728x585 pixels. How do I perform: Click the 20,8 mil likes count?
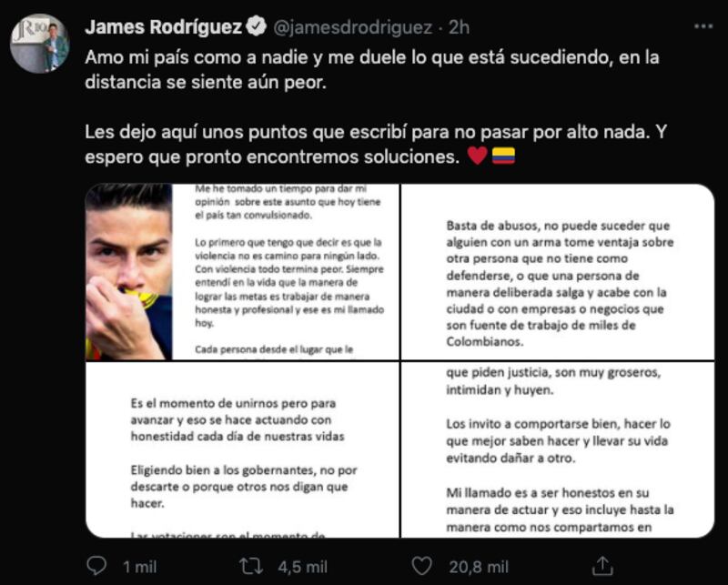click(x=479, y=567)
